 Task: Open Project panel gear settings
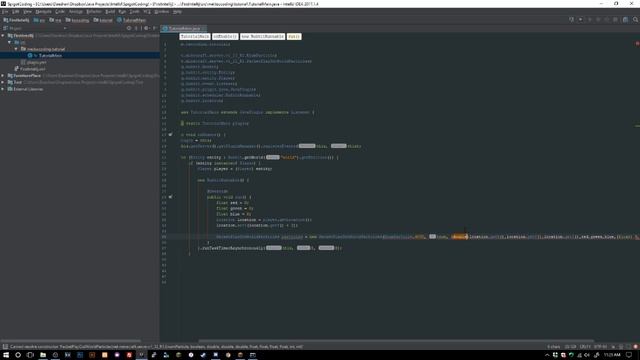coord(147,29)
